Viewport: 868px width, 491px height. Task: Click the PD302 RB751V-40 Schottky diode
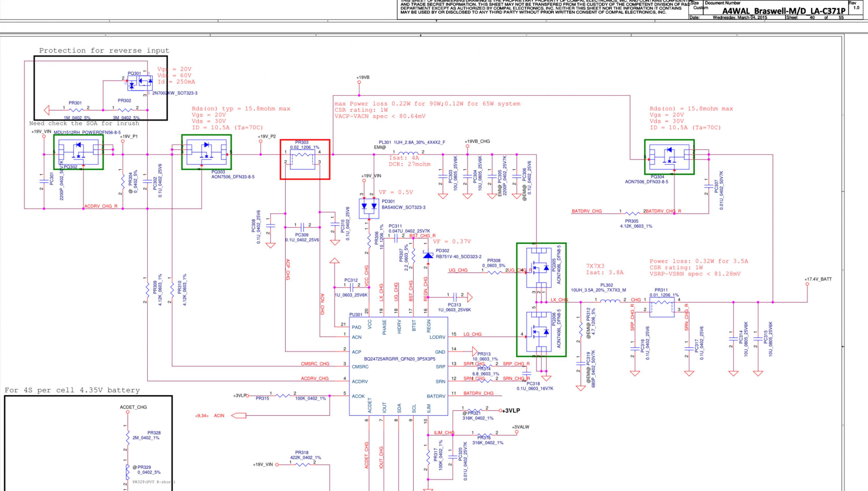(x=428, y=255)
